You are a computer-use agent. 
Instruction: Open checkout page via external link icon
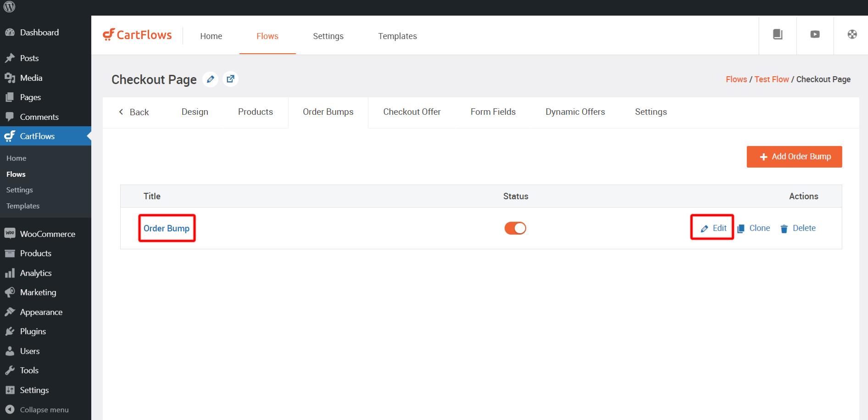230,79
